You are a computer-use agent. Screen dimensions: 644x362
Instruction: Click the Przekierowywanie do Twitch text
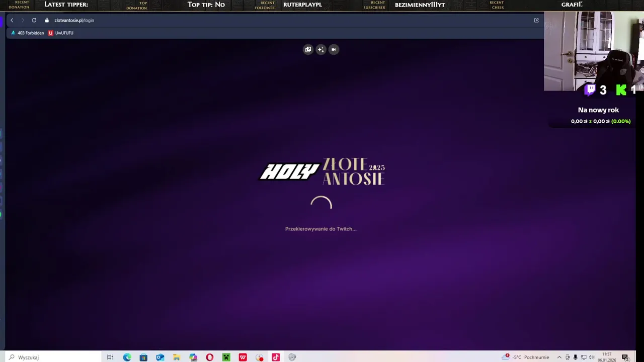click(320, 229)
